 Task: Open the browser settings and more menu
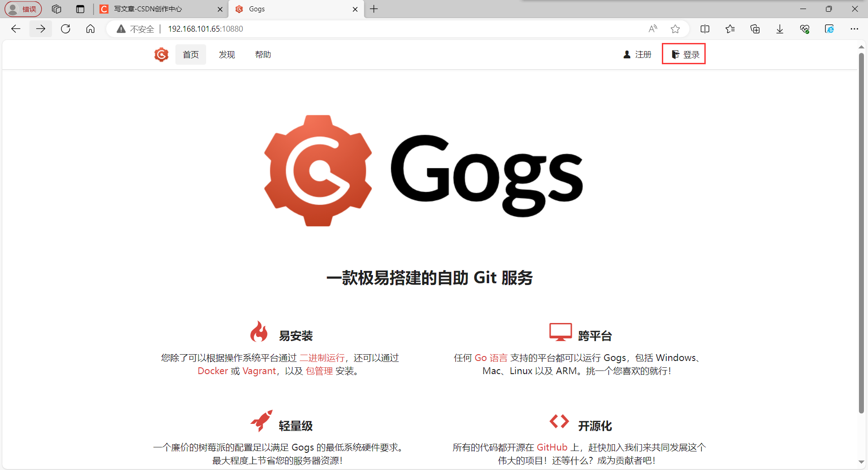point(854,29)
